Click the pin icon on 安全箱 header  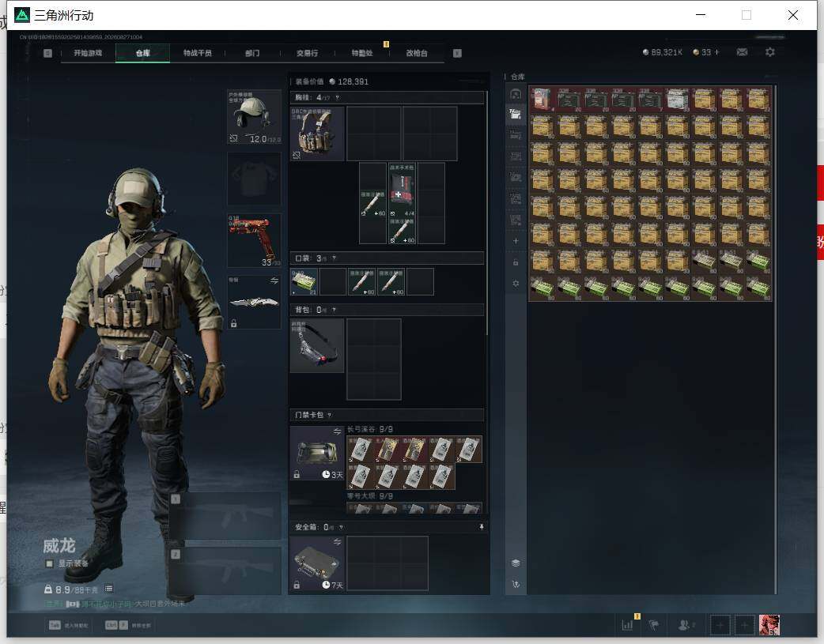[x=482, y=527]
